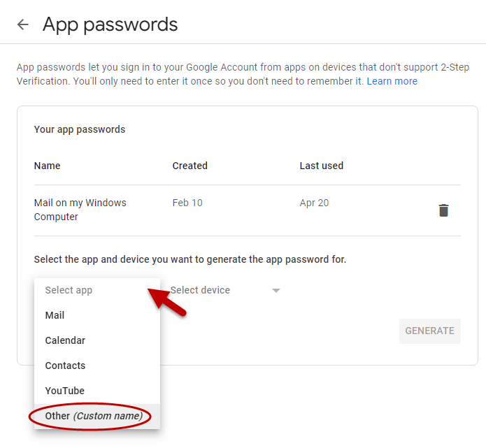Screen dimensions: 486x448
Task: Open the Select device dropdown
Action: (225, 290)
